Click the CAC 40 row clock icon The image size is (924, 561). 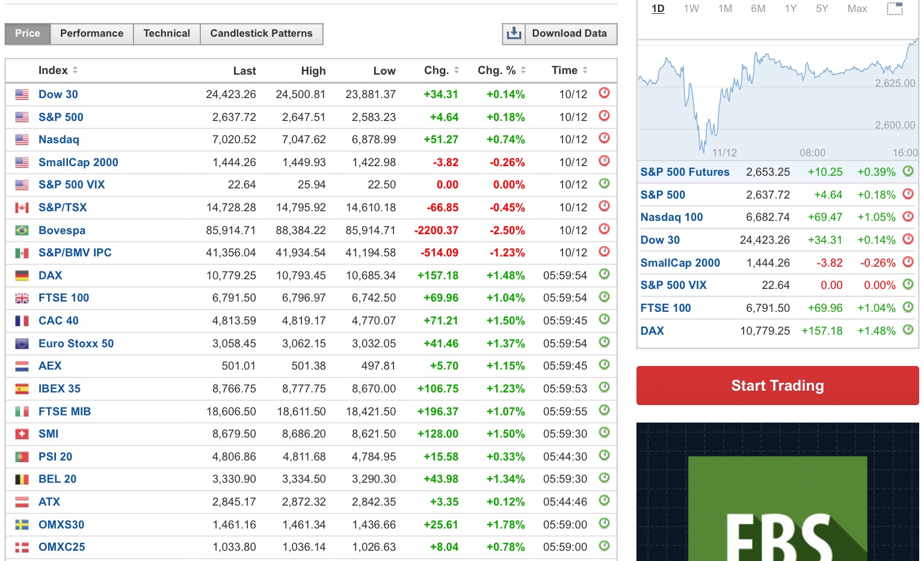(x=605, y=319)
